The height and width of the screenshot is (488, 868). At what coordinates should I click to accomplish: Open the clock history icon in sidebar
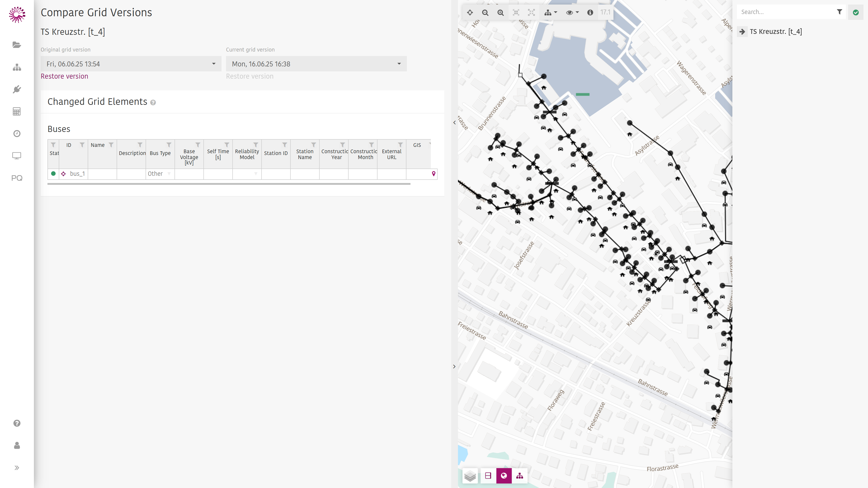point(17,134)
